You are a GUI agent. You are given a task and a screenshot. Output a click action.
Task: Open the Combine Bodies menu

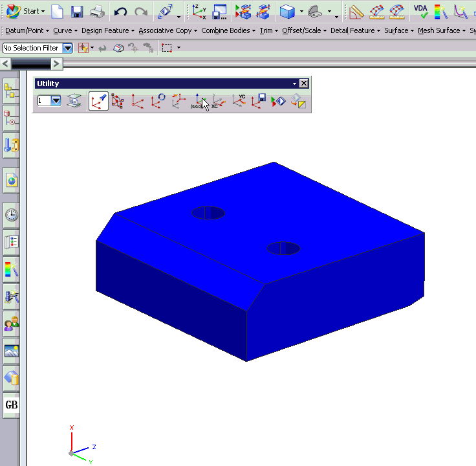pyautogui.click(x=228, y=30)
